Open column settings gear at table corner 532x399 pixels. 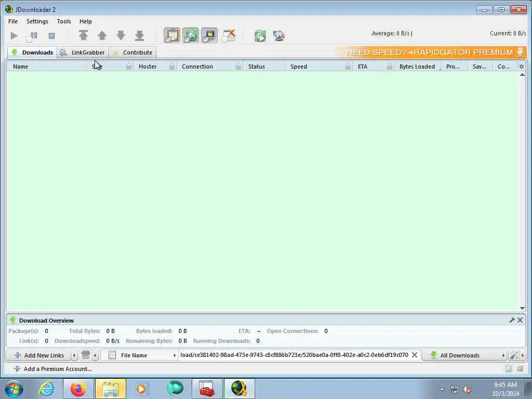tap(522, 66)
